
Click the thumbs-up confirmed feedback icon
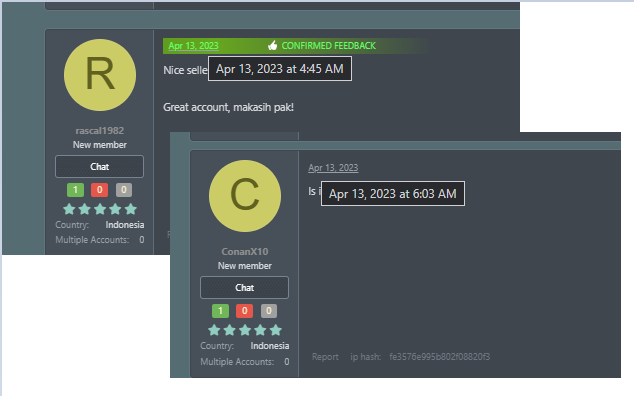(x=273, y=46)
